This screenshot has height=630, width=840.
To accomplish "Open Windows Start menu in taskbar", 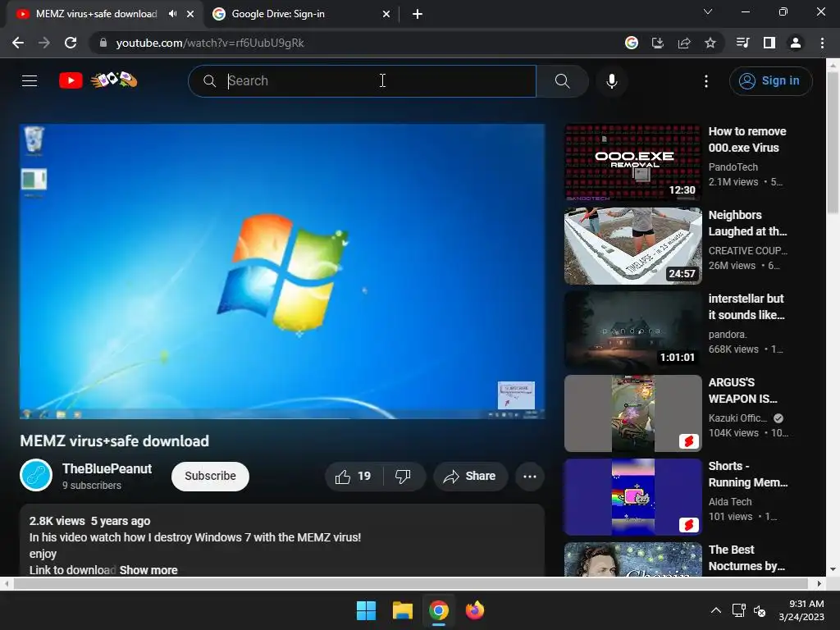I will click(x=367, y=610).
